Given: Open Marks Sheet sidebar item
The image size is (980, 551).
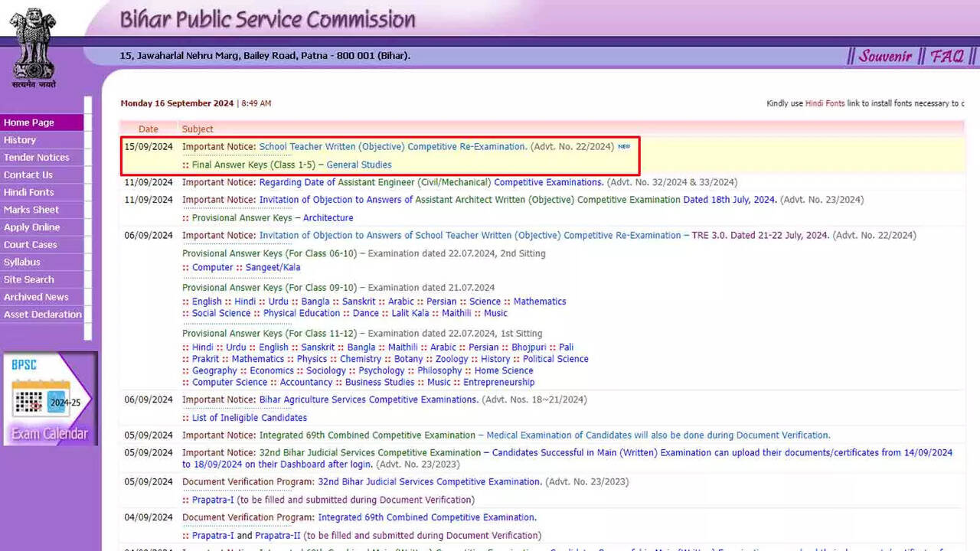Looking at the screenshot, I should (31, 210).
